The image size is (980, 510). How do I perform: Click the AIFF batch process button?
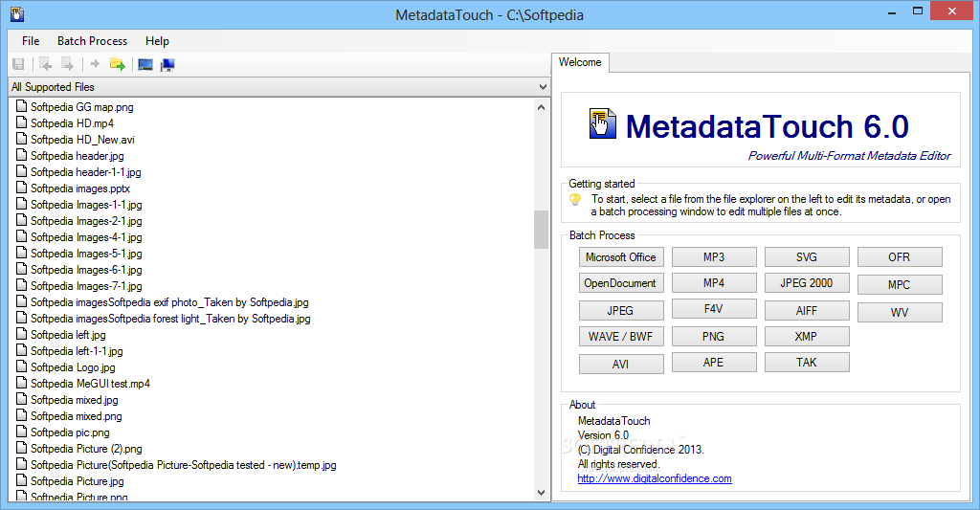pyautogui.click(x=807, y=311)
